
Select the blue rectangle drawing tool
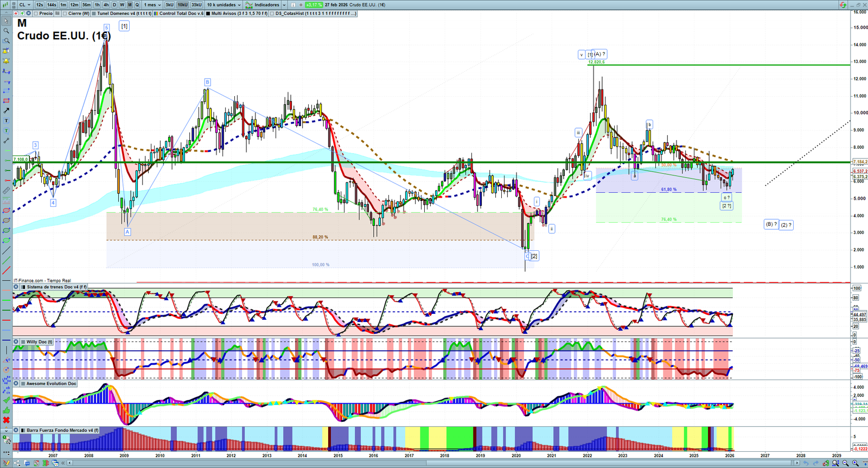click(6, 91)
